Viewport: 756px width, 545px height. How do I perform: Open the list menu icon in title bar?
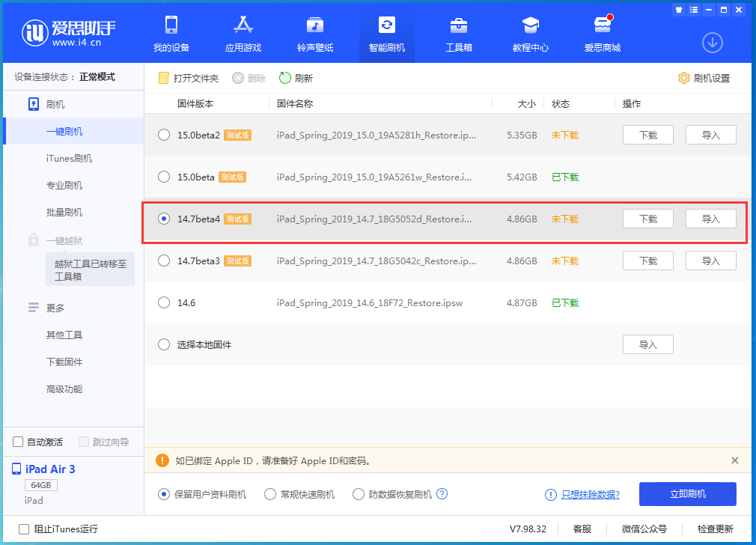coord(694,10)
